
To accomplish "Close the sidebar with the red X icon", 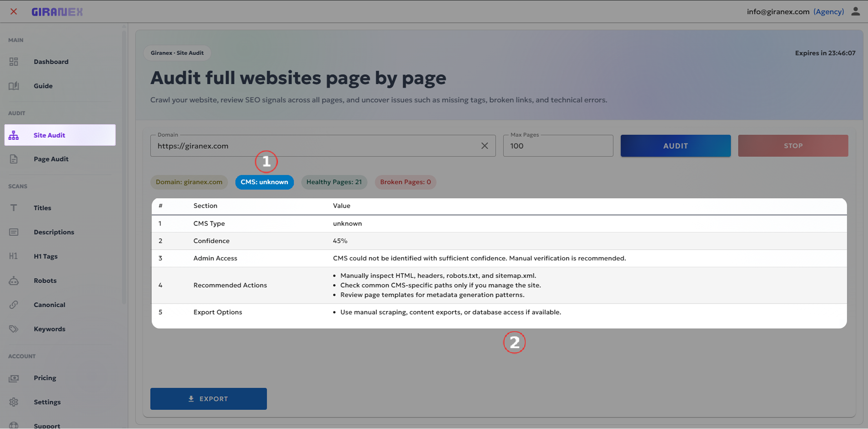I will point(14,12).
